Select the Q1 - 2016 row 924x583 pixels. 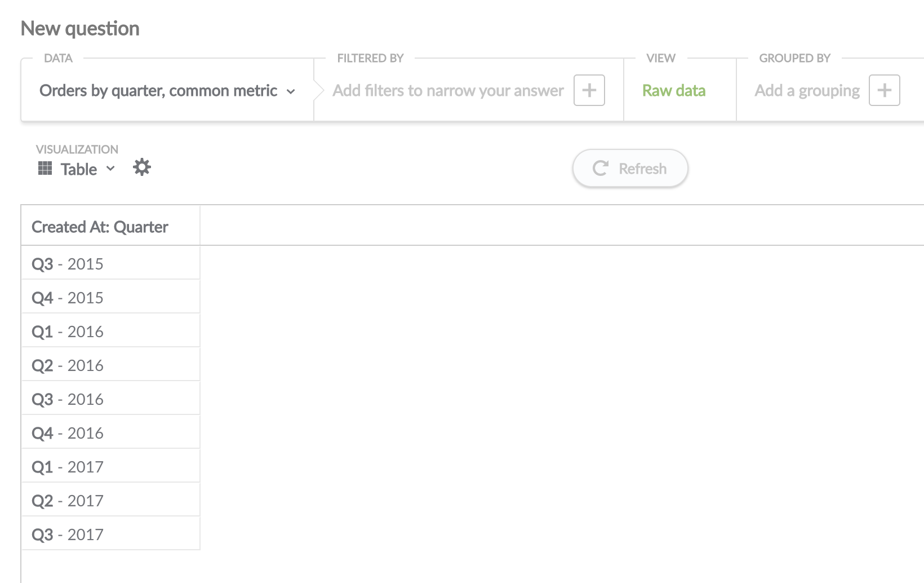67,331
